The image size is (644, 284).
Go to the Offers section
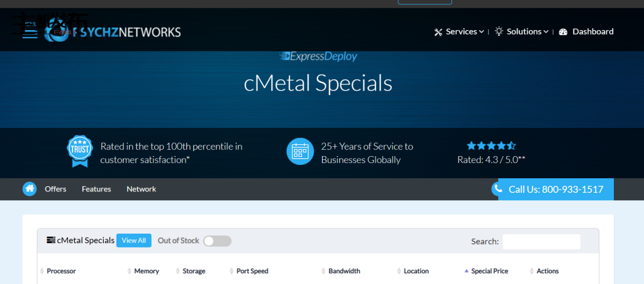(x=55, y=189)
